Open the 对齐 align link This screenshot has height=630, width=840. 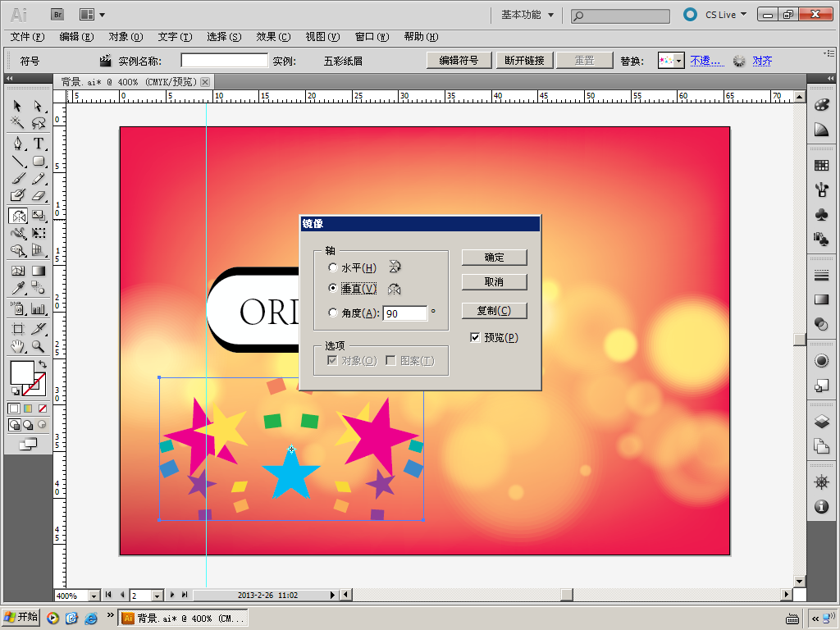(762, 61)
